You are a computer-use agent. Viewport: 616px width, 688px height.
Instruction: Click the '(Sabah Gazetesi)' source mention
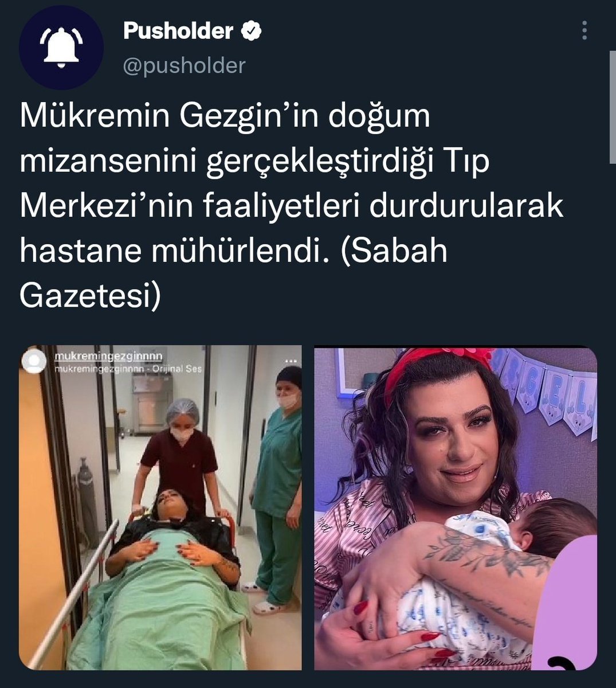(x=234, y=275)
